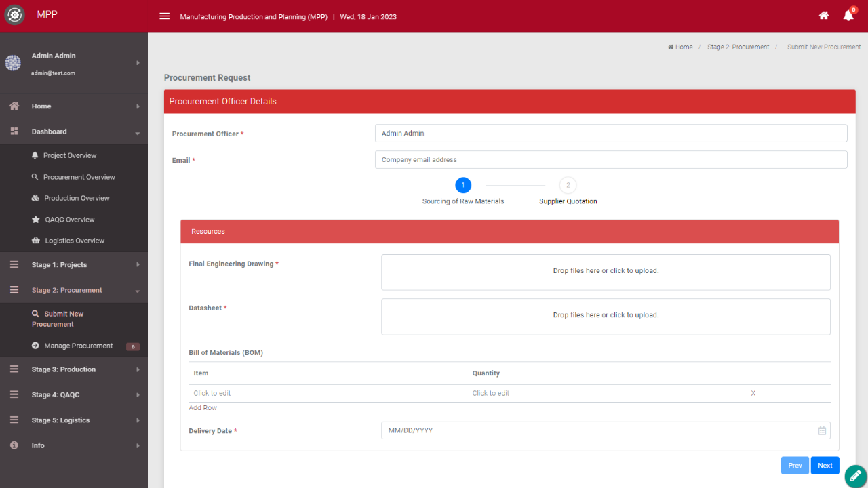The image size is (868, 488).
Task: Click the stepper progress line between steps
Action: (x=515, y=184)
